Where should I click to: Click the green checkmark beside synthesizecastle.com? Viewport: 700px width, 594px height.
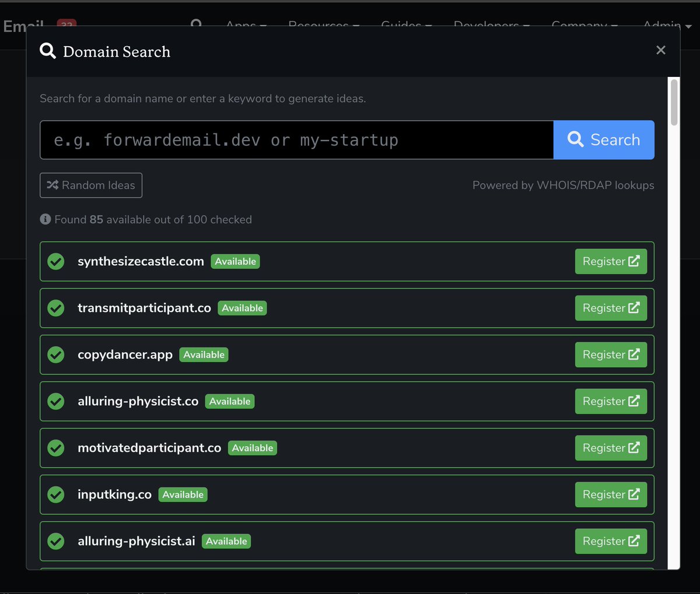56,261
